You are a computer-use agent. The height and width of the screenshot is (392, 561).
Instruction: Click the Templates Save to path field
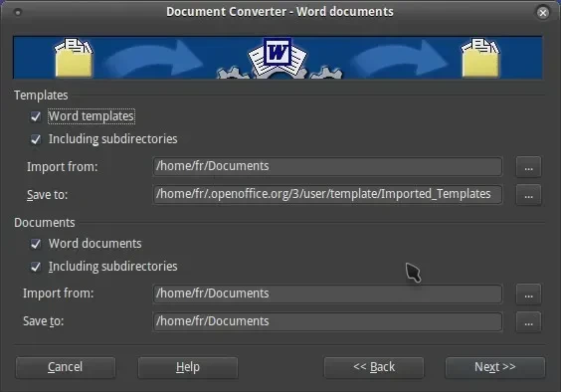tap(327, 194)
